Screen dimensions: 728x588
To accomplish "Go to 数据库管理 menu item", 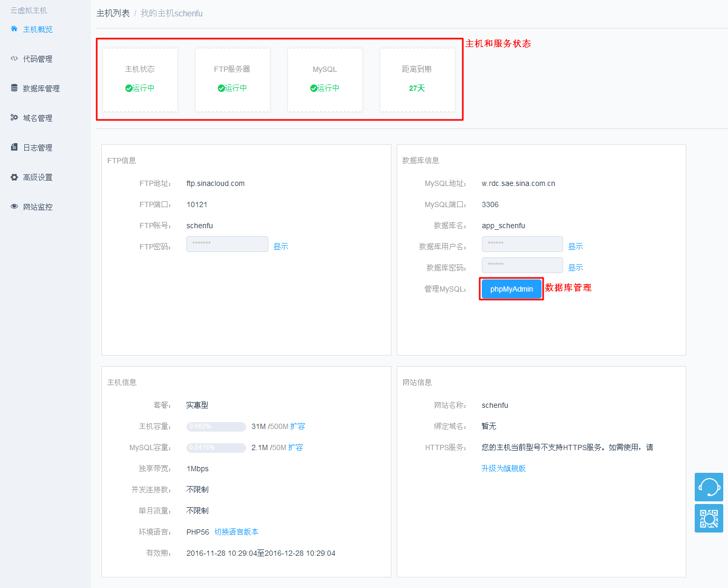I will pyautogui.click(x=41, y=88).
